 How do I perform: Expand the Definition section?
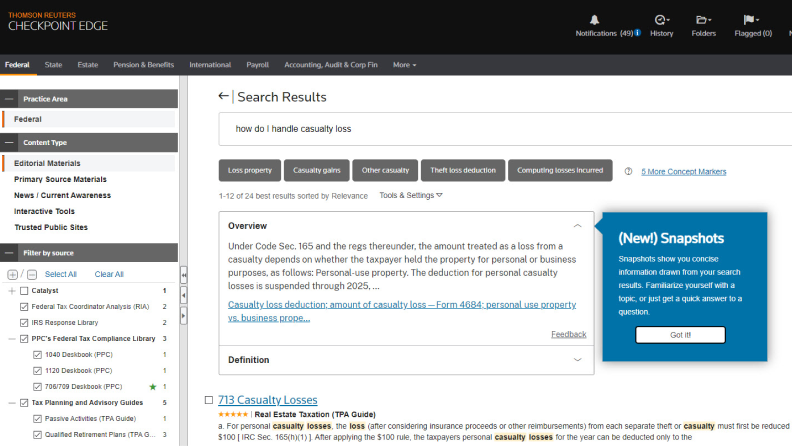pos(577,359)
